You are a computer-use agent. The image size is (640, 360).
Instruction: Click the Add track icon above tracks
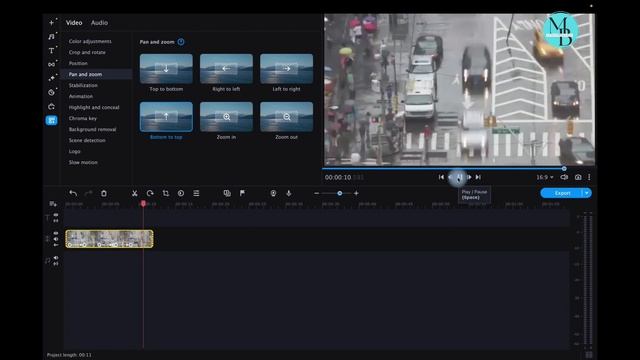[53, 204]
